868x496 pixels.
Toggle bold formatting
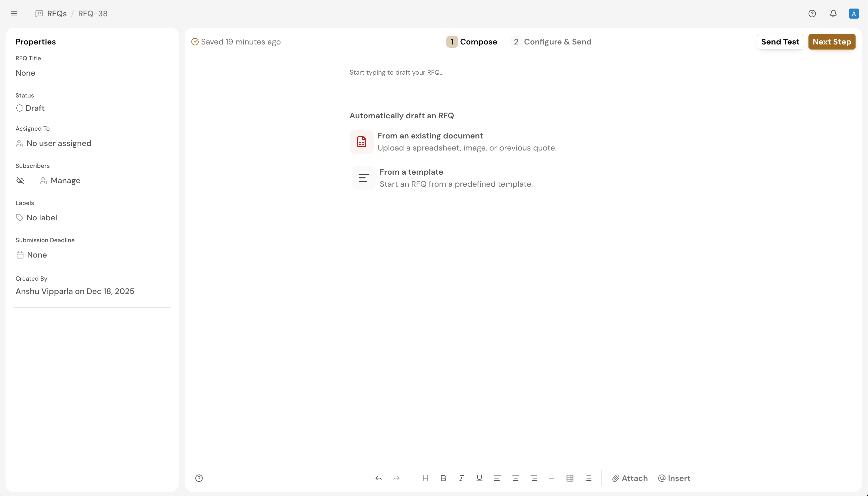[443, 478]
